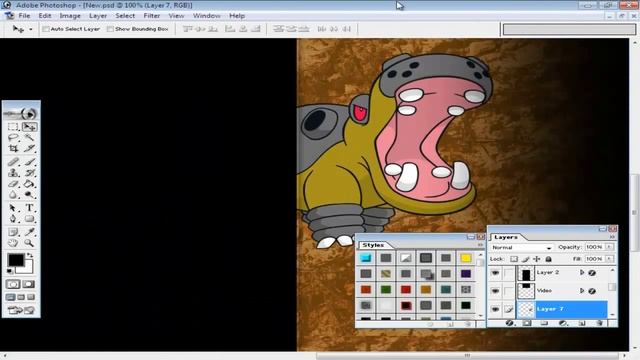The image size is (640, 360).
Task: Click the Layers panel tab
Action: [506, 237]
